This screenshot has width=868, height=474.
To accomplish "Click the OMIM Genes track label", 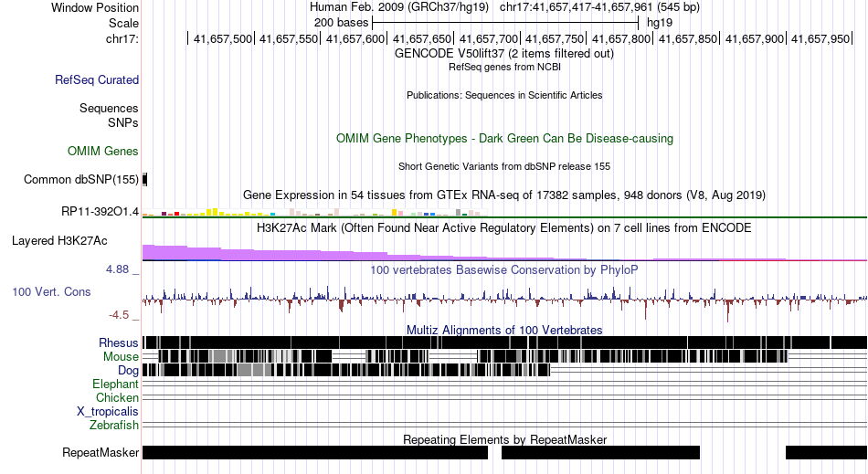I will (x=103, y=151).
